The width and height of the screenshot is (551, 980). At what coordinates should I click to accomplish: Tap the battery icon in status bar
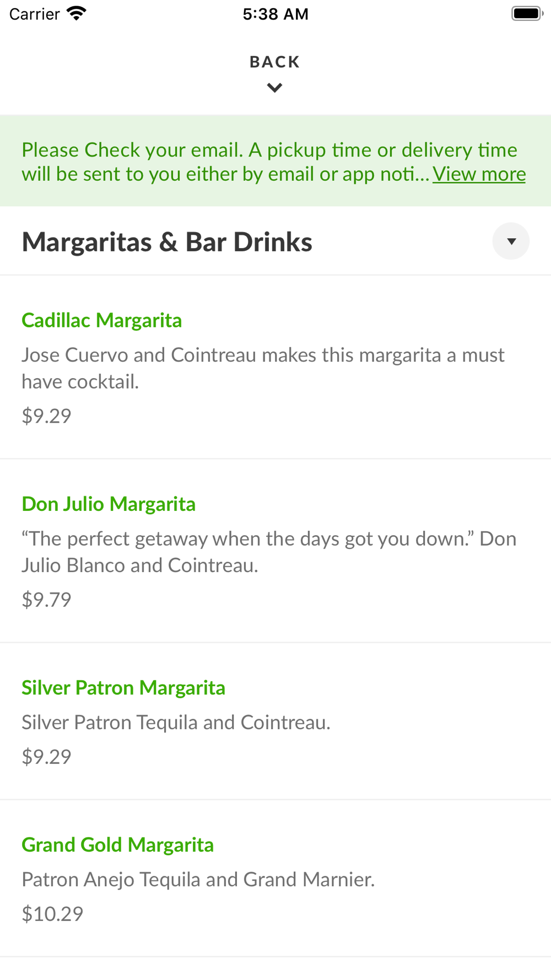tap(527, 14)
